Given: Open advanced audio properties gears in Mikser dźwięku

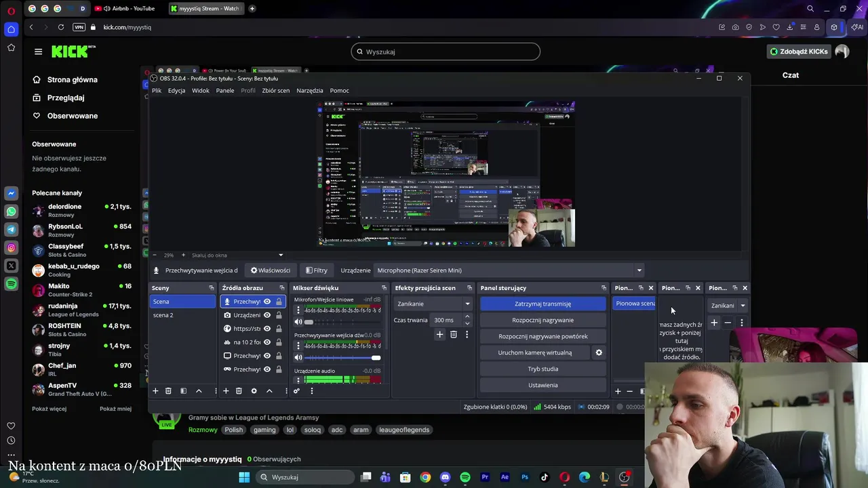Looking at the screenshot, I should point(296,391).
